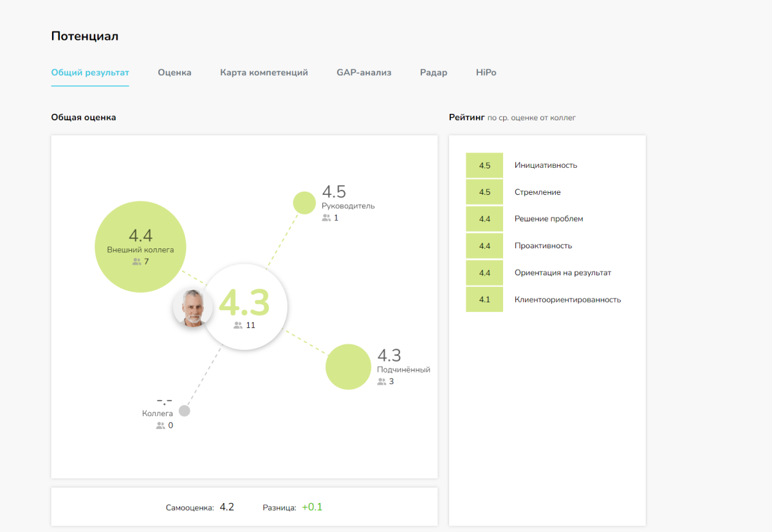Click the Подчинённый green circle
The height and width of the screenshot is (532, 772).
click(348, 367)
